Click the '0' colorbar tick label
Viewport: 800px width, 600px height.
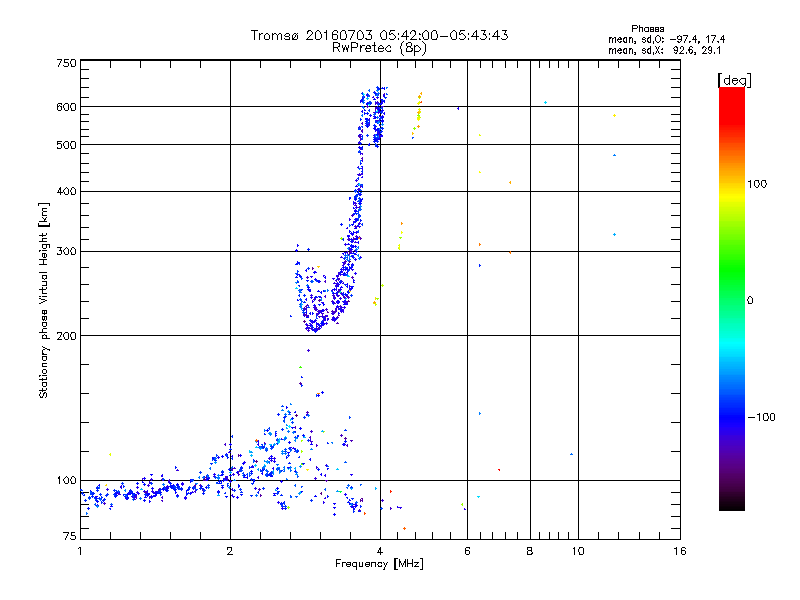tap(750, 301)
